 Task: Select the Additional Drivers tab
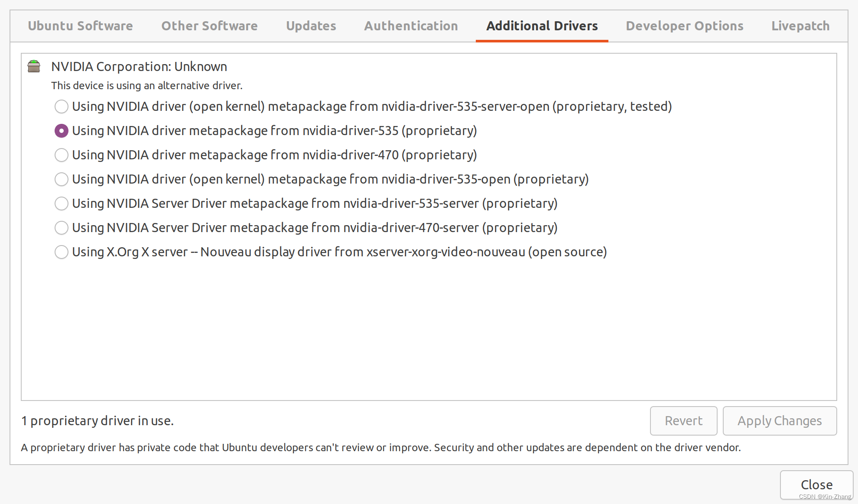[x=542, y=26]
